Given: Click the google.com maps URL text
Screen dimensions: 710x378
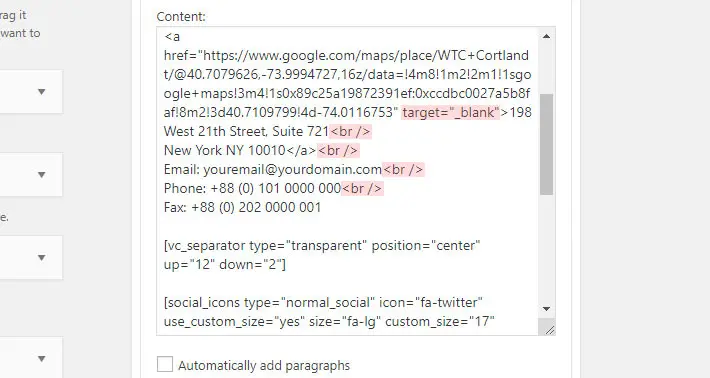Looking at the screenshot, I should (347, 84).
